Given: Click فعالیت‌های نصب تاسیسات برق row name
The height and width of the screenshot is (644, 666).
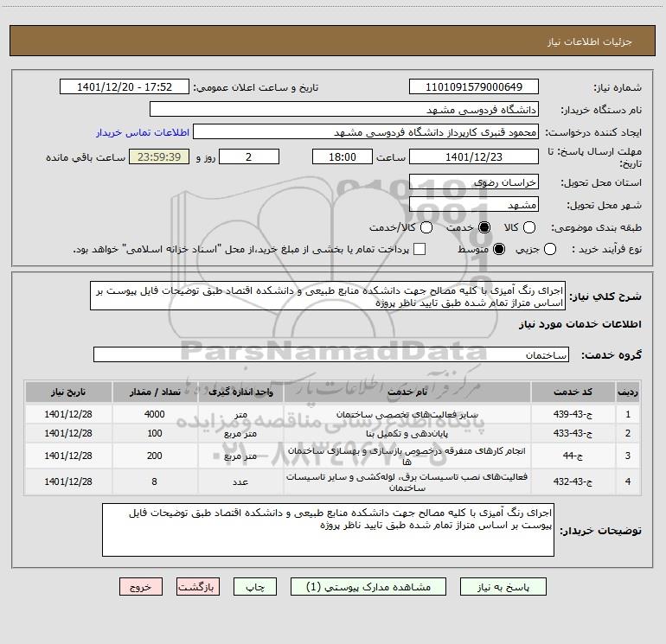Looking at the screenshot, I should [407, 481].
